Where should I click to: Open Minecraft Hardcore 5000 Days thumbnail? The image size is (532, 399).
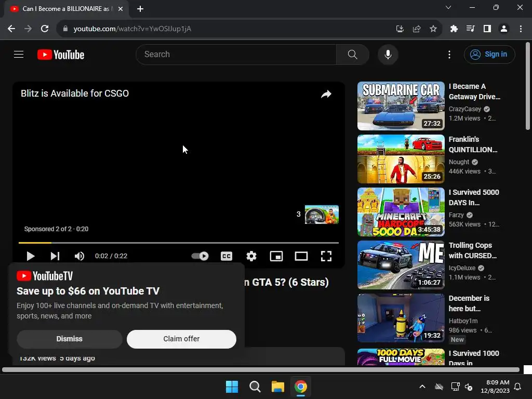coord(401,212)
